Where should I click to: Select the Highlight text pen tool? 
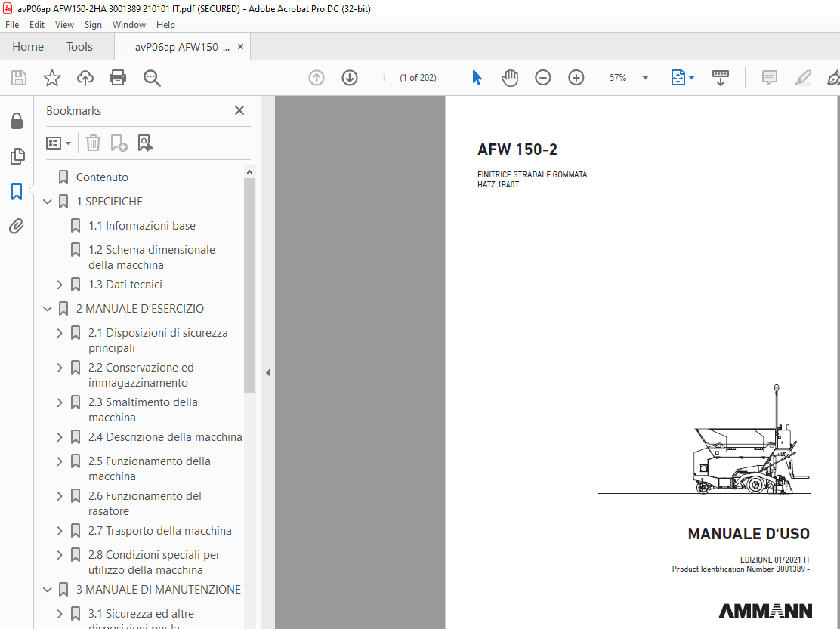[x=802, y=78]
